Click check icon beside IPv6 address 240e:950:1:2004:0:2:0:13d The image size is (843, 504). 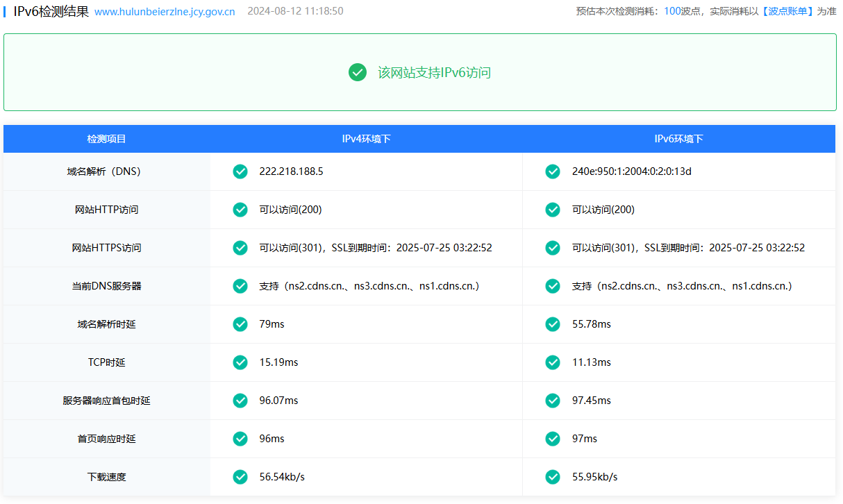click(x=553, y=171)
